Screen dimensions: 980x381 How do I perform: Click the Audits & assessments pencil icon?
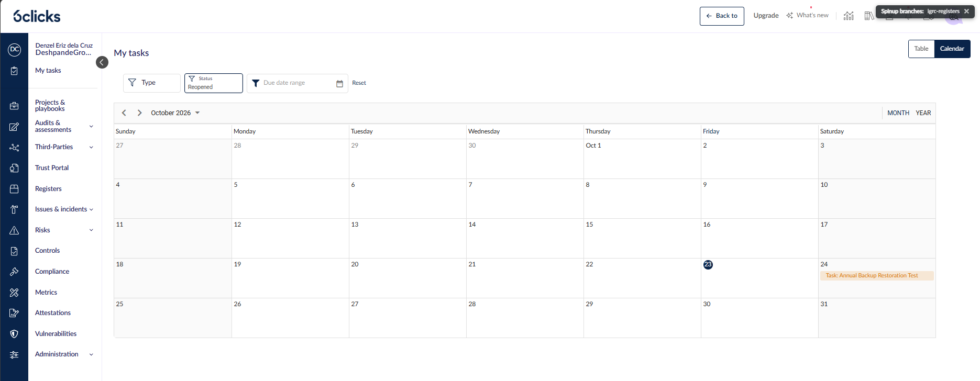coord(14,127)
